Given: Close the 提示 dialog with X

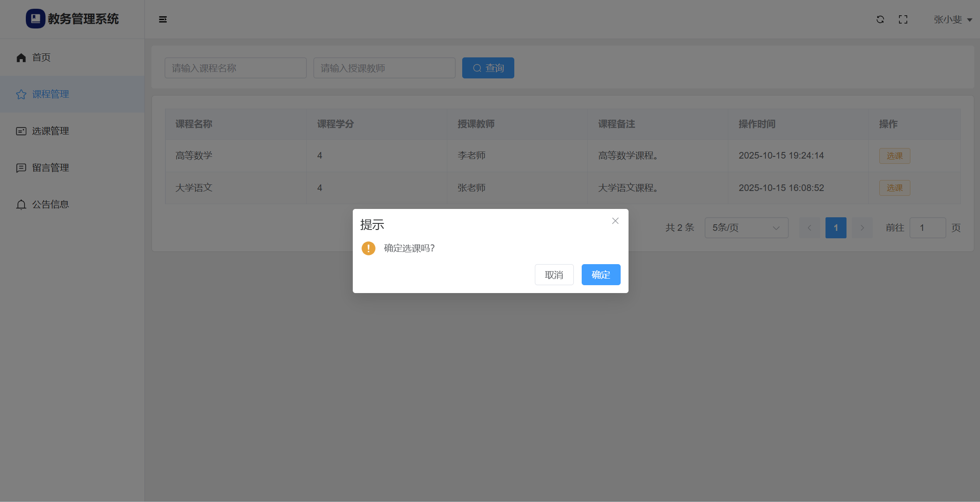Looking at the screenshot, I should coord(615,221).
